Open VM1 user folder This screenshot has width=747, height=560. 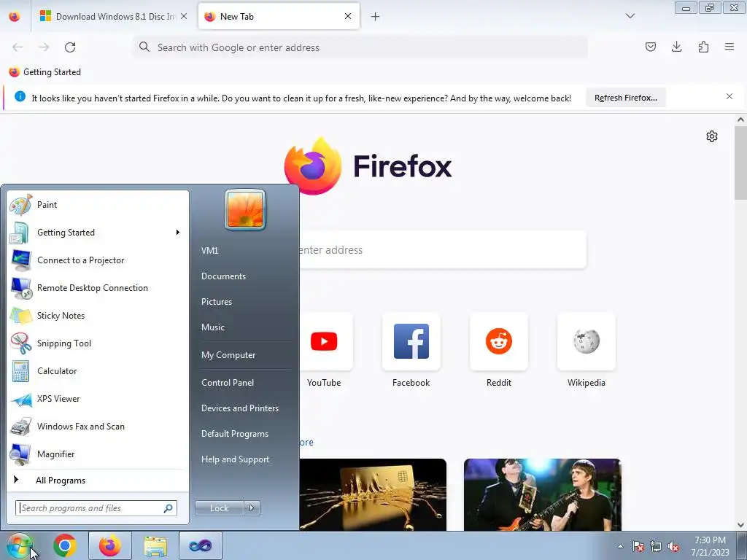(x=209, y=251)
